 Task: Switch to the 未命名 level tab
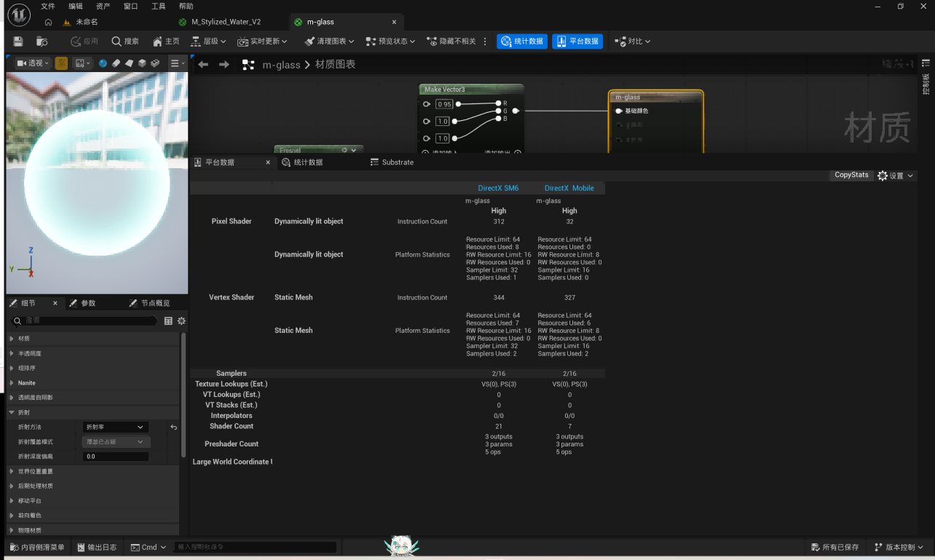coord(80,22)
